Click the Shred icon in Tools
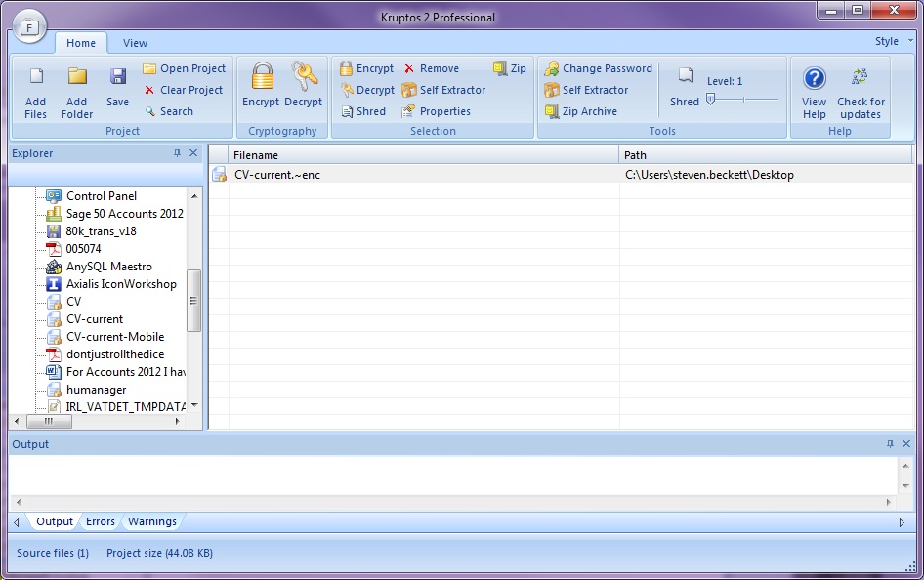 coord(685,75)
